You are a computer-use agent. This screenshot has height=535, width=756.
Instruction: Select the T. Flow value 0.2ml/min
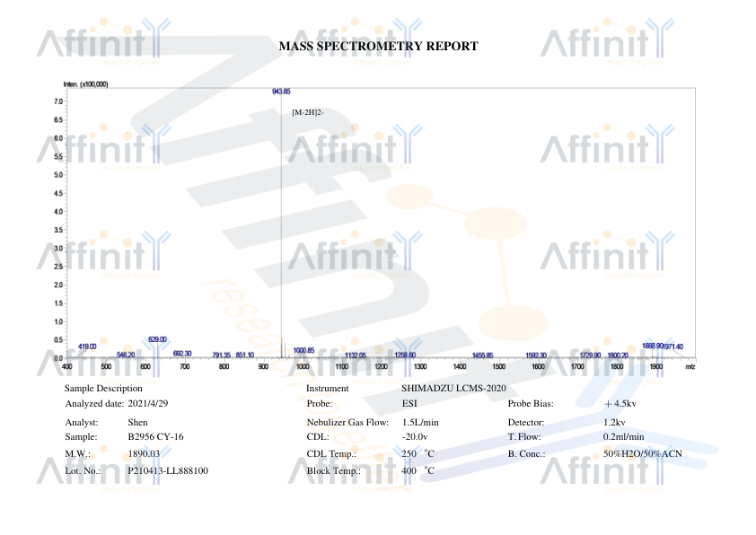point(623,437)
